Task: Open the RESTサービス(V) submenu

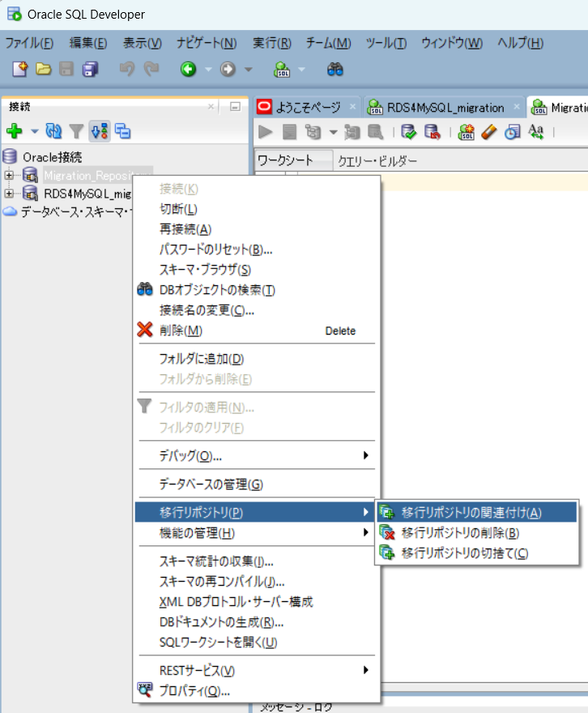Action: point(257,670)
